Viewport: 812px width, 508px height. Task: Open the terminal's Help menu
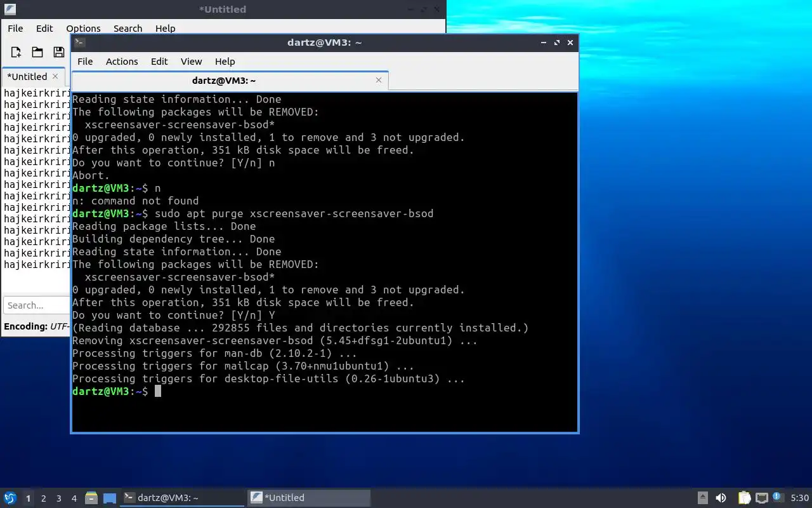pyautogui.click(x=225, y=62)
